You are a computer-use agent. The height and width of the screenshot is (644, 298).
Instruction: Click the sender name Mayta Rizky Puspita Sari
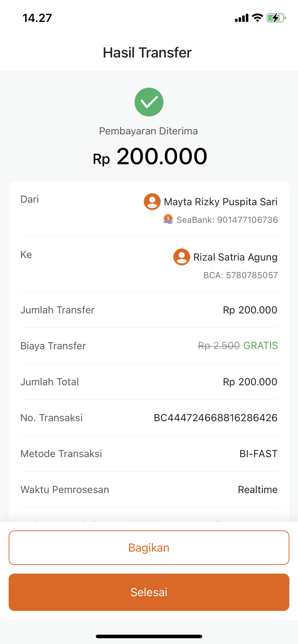(x=221, y=202)
